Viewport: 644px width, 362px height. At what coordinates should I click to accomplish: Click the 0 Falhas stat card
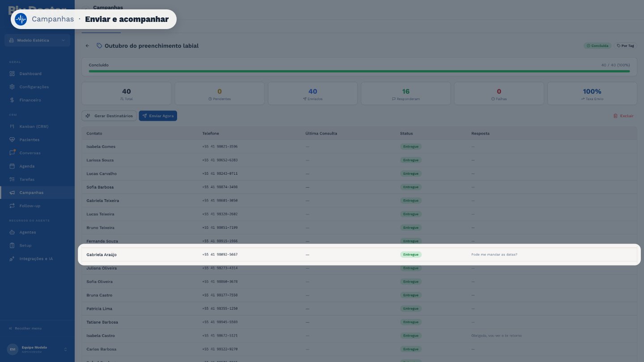tap(499, 93)
